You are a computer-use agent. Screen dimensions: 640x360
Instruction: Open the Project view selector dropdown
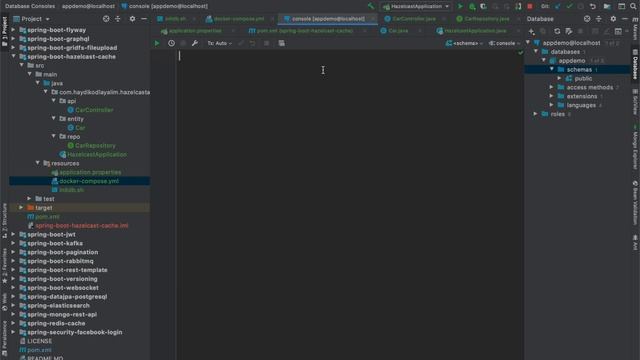(x=31, y=19)
